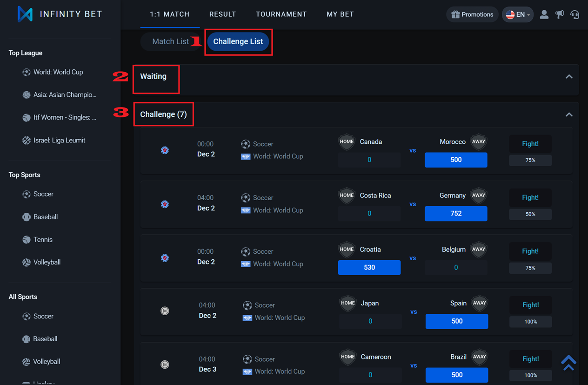Open the Promotions button
This screenshot has height=385, width=588.
pos(472,14)
